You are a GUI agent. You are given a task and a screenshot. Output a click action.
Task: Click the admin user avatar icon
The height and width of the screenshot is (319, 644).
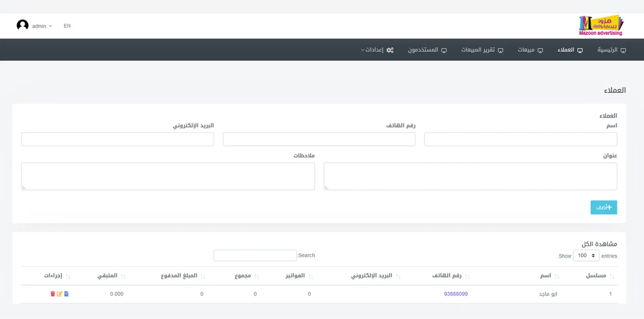point(23,25)
